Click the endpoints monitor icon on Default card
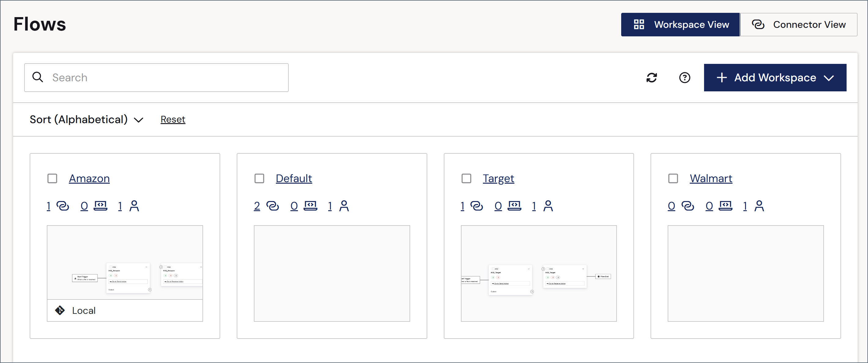The width and height of the screenshot is (868, 363). click(310, 206)
